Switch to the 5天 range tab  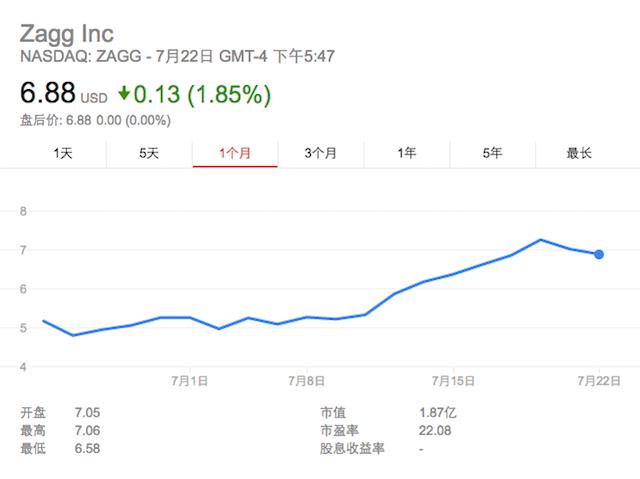point(149,153)
